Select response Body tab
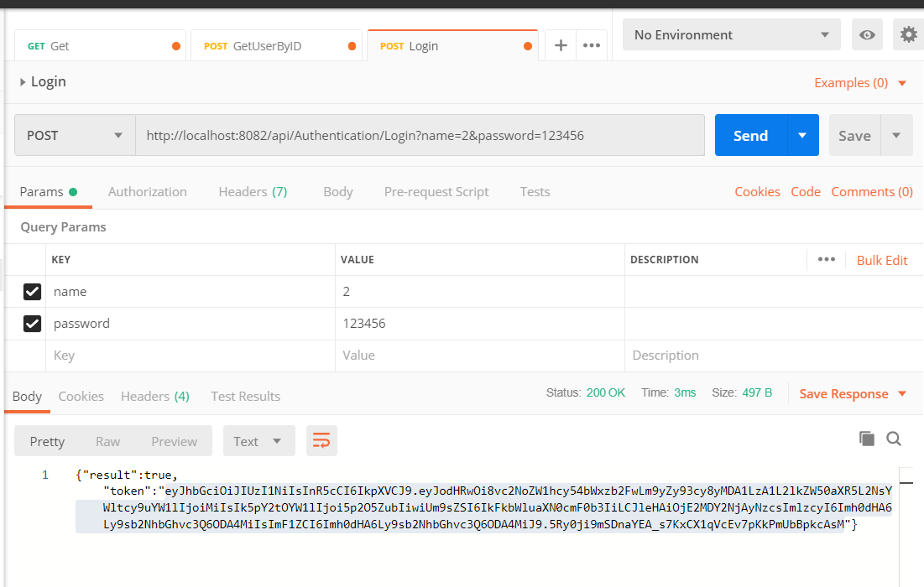Image resolution: width=924 pixels, height=587 pixels. [x=27, y=397]
